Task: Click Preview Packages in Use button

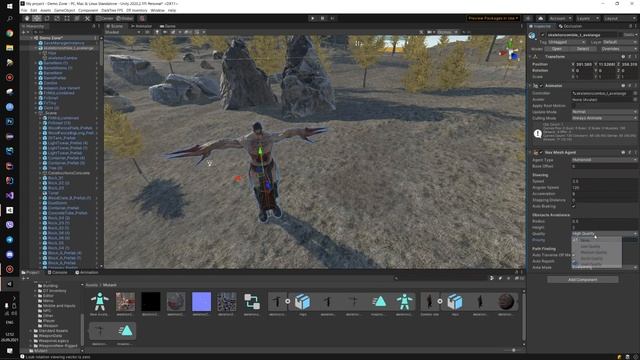Action: [x=493, y=18]
